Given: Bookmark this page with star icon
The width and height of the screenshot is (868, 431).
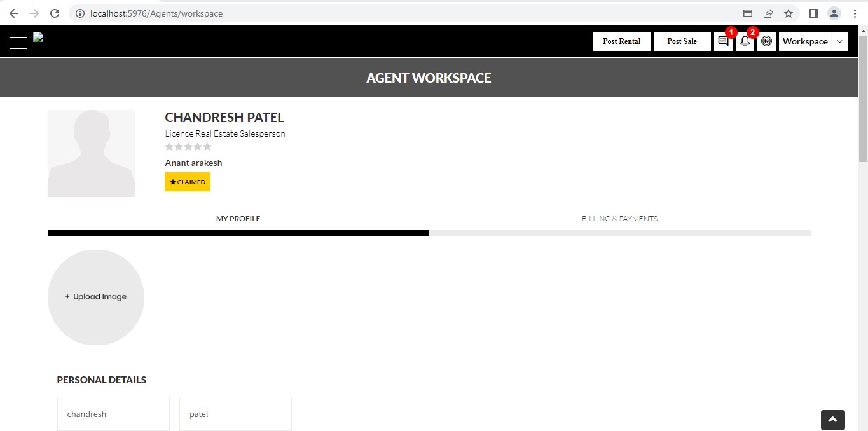Looking at the screenshot, I should point(789,13).
